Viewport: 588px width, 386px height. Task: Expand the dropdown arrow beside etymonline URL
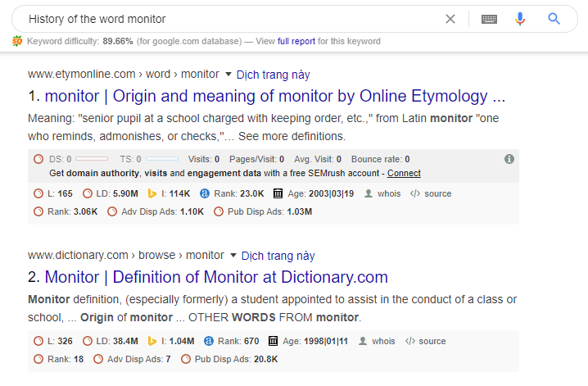click(228, 75)
